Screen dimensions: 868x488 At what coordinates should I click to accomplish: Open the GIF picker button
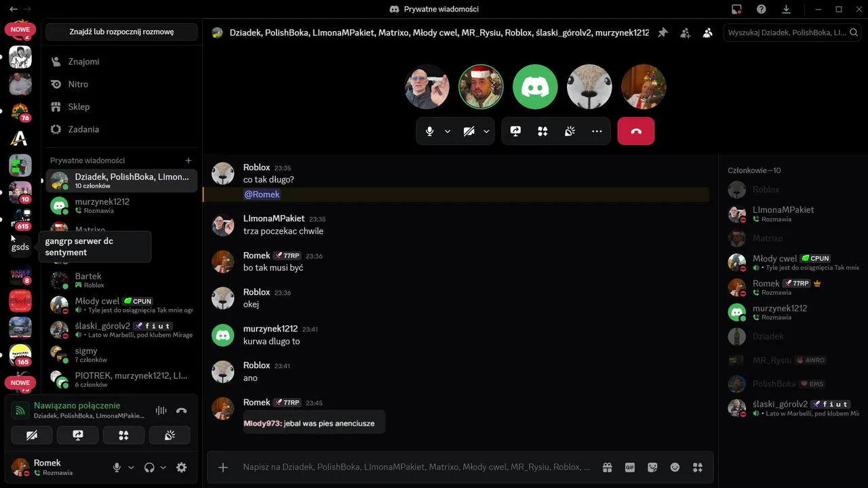click(630, 467)
